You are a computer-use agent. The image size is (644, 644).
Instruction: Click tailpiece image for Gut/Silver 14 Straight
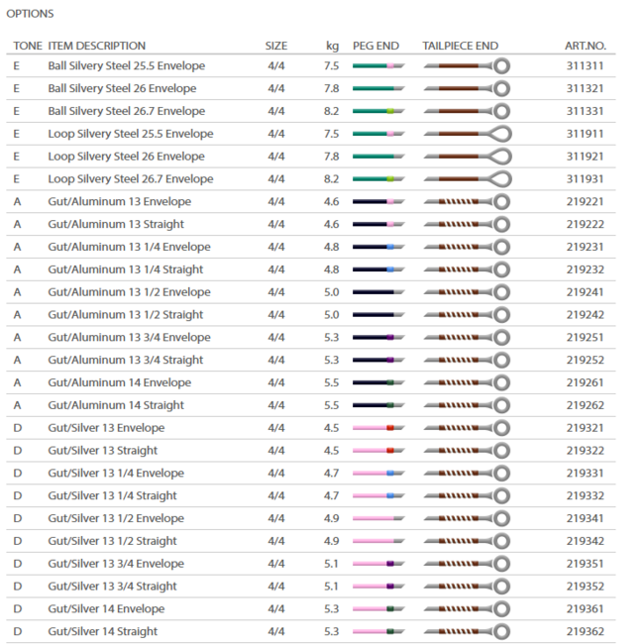point(467,631)
